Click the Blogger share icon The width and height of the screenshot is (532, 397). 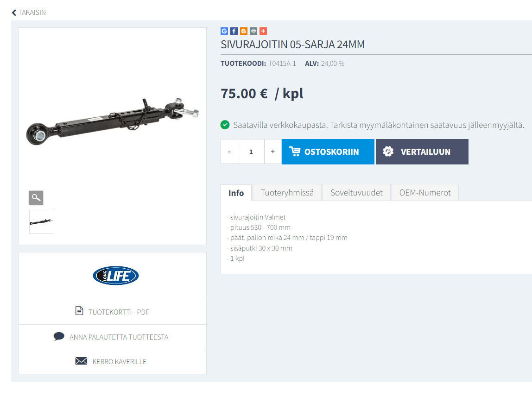(x=244, y=31)
